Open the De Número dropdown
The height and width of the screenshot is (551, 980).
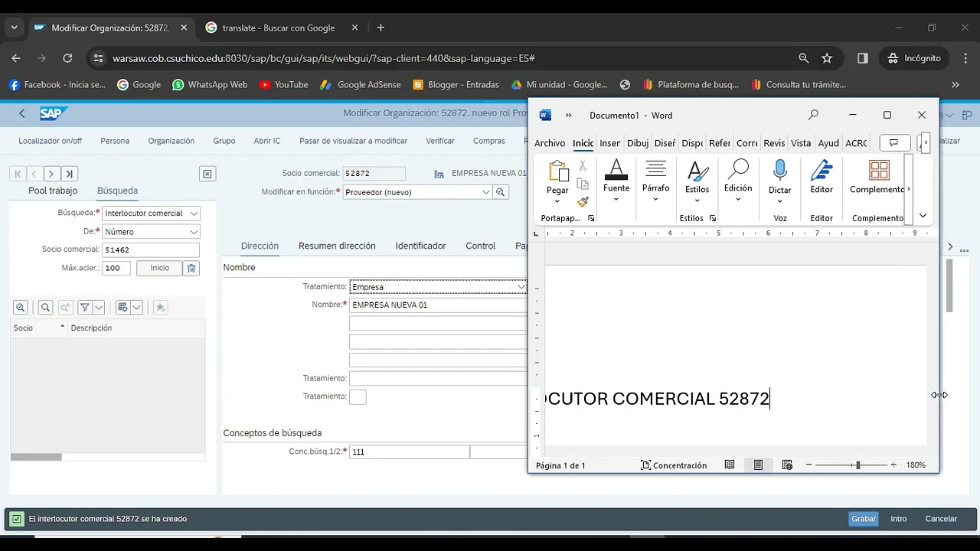pos(193,232)
